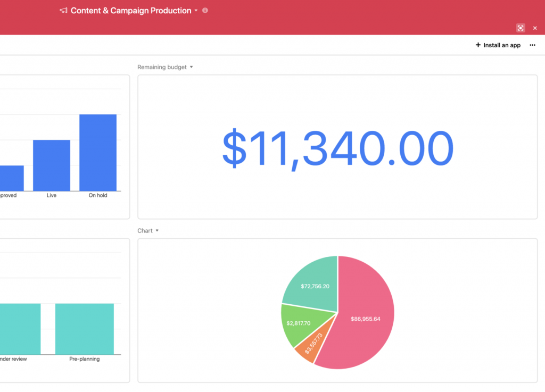Select the Pre-planning teal bar
The height and width of the screenshot is (392, 545).
tap(84, 329)
